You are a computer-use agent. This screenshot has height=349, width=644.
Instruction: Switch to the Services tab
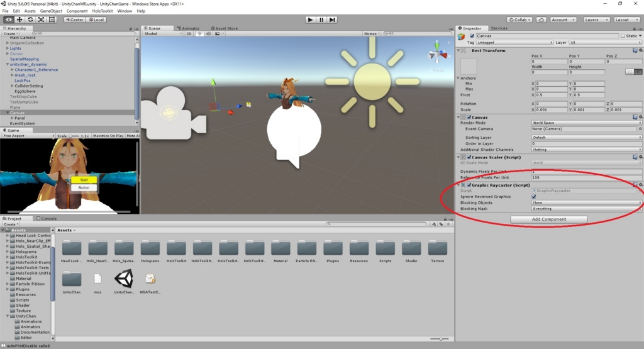pos(499,28)
